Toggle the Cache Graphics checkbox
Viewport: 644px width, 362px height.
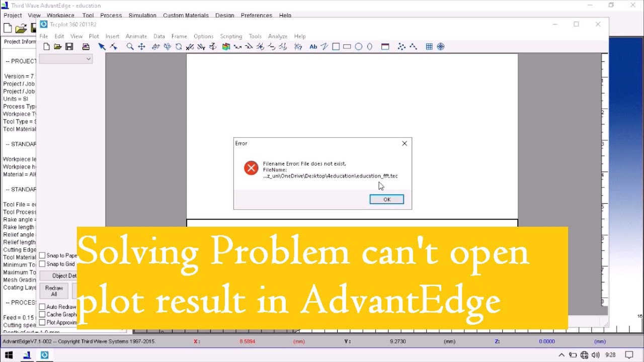click(x=42, y=315)
